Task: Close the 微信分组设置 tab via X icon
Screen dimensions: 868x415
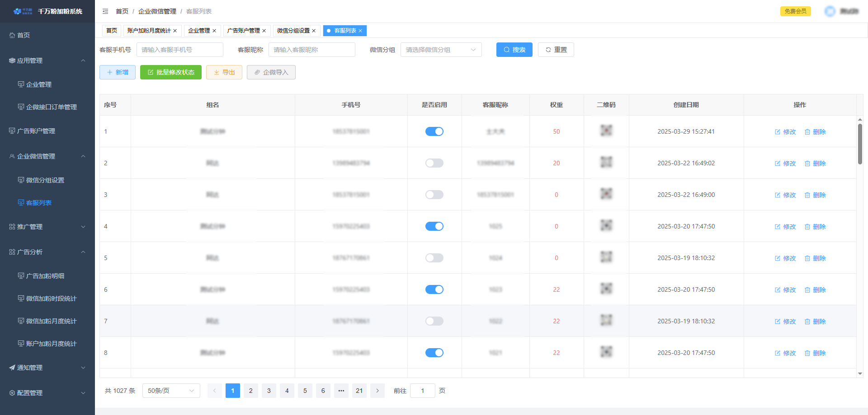Action: pyautogui.click(x=314, y=31)
